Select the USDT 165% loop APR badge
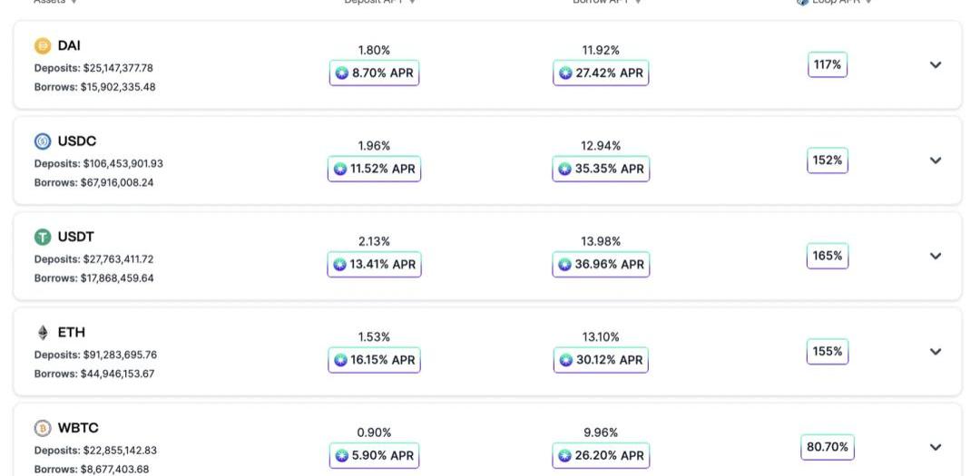Screen dimensions: 980x476 828,256
